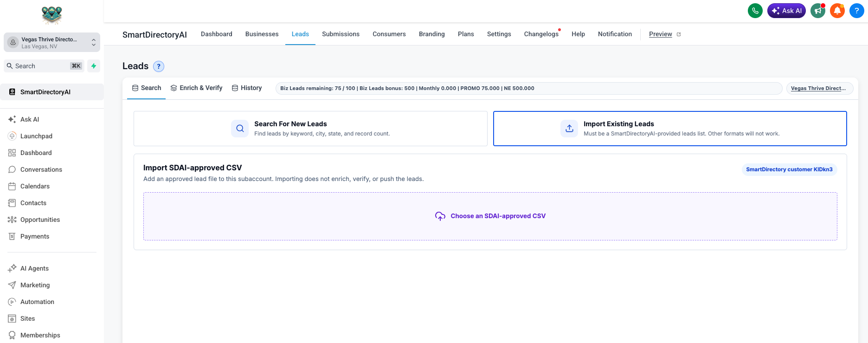Open the megaphone announcements icon
868x343 pixels.
(x=818, y=11)
